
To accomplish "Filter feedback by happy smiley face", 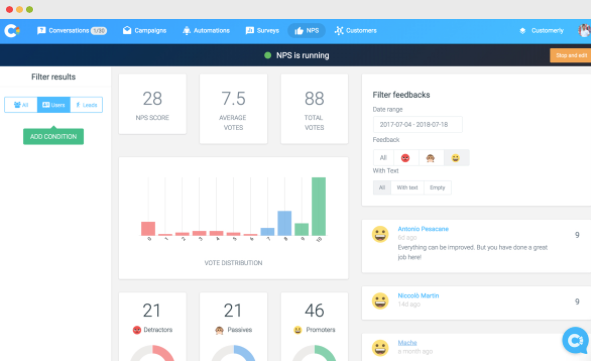I will (456, 158).
